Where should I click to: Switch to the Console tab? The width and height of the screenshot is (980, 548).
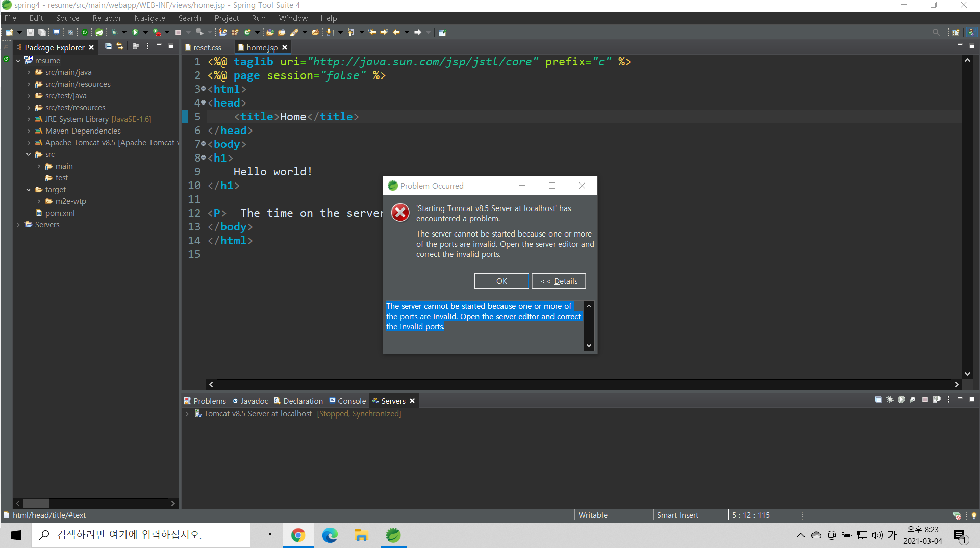pyautogui.click(x=347, y=401)
